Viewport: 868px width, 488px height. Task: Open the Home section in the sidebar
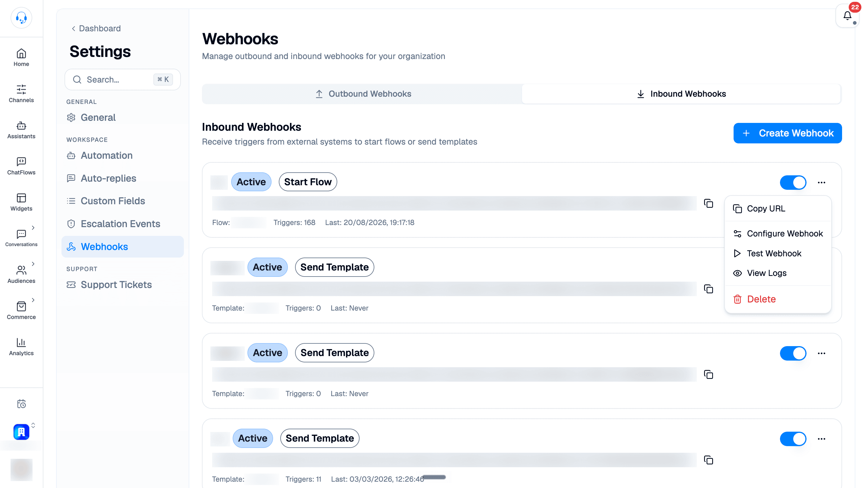tap(21, 58)
